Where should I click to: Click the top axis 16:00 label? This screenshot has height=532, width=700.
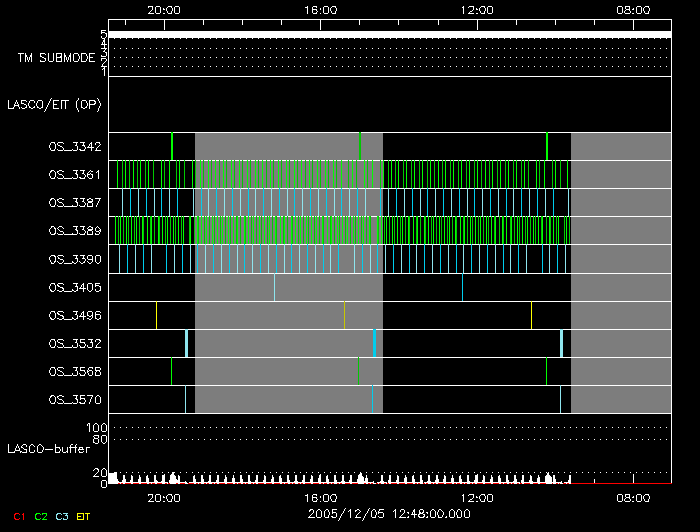pyautogui.click(x=321, y=10)
